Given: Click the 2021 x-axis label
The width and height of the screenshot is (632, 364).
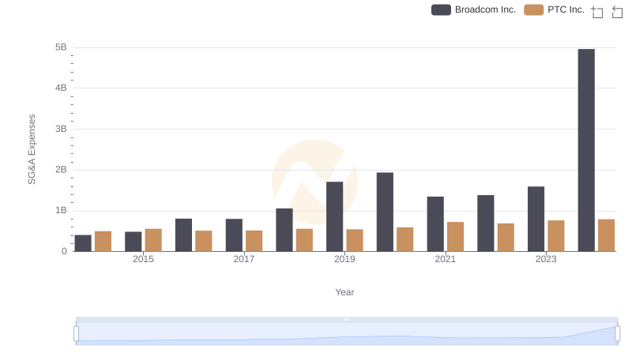Looking at the screenshot, I should 445,259.
